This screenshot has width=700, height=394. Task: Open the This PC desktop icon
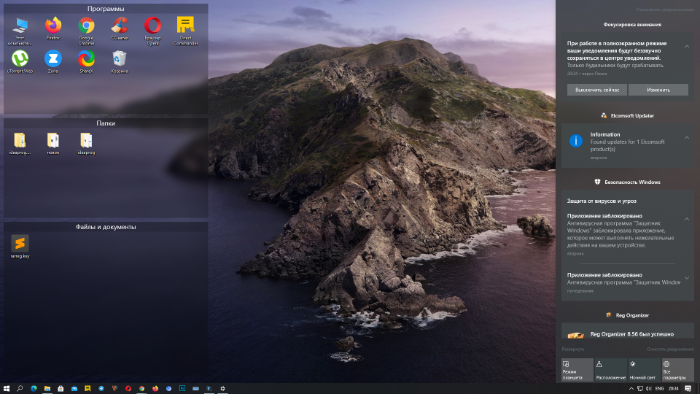[x=20, y=31]
